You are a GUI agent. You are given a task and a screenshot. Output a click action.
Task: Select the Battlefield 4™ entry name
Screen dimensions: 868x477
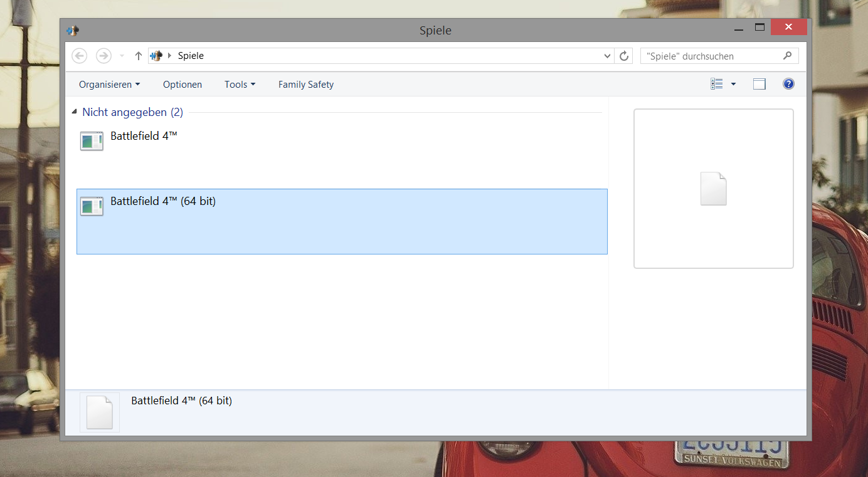coord(144,135)
